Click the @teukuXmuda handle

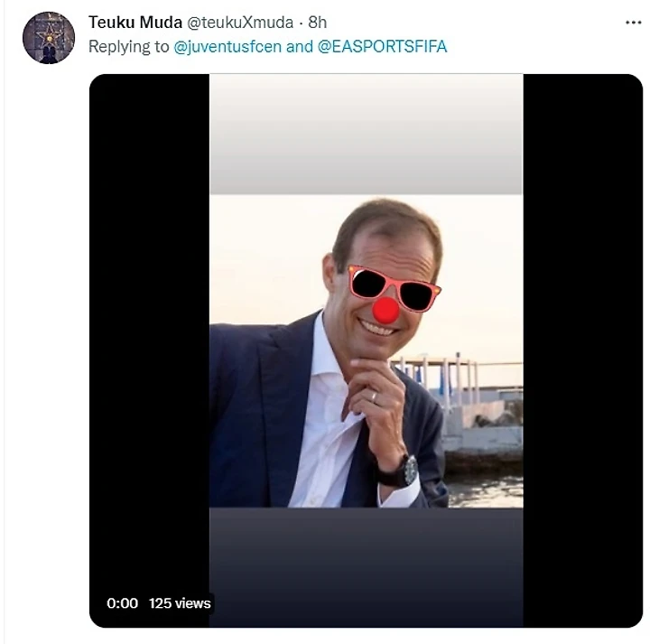pos(240,23)
